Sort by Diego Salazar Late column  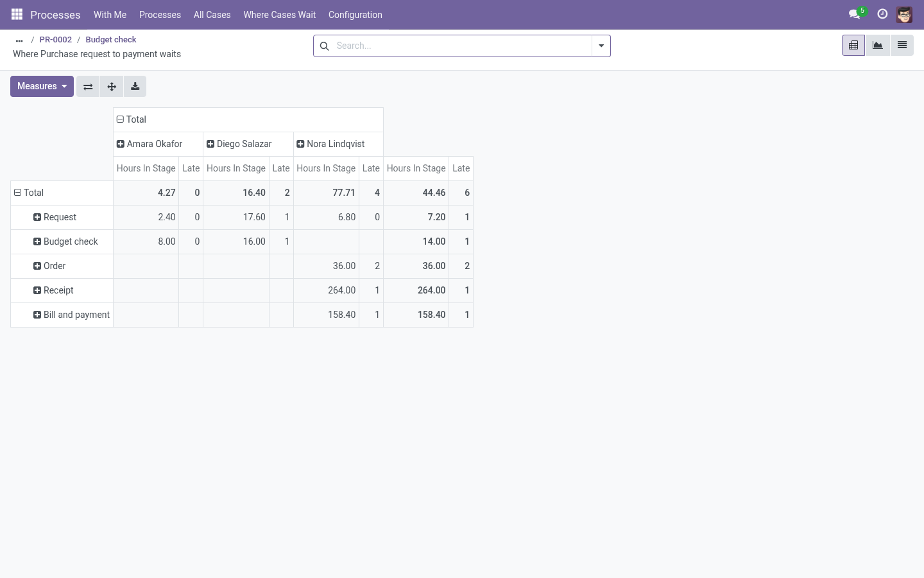pos(281,168)
